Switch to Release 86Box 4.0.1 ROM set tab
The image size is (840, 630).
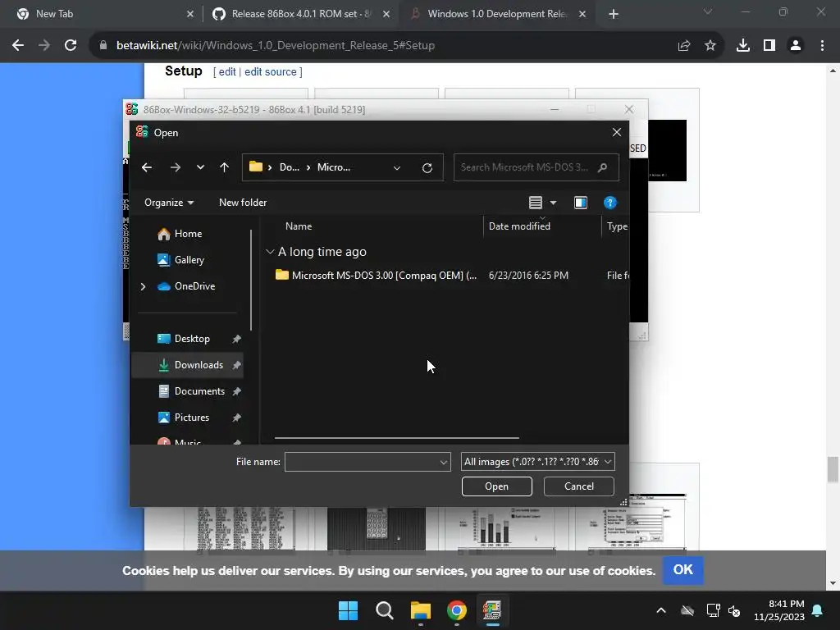300,14
